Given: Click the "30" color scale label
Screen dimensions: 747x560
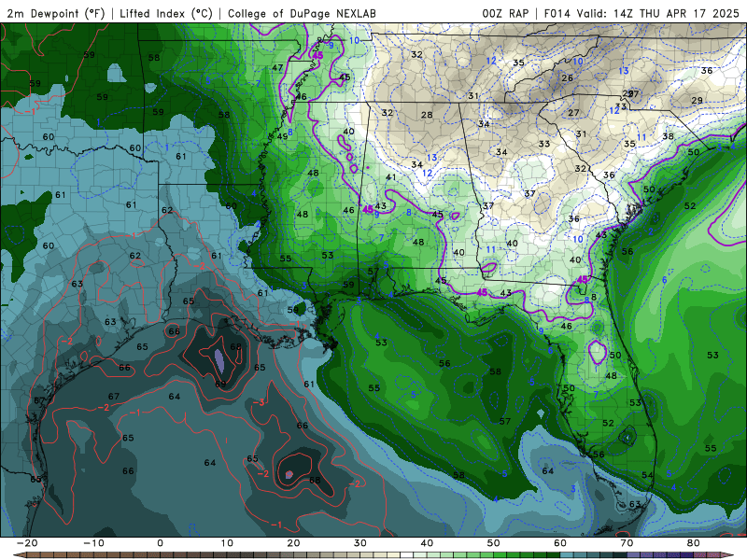Looking at the screenshot, I should pyautogui.click(x=360, y=543).
